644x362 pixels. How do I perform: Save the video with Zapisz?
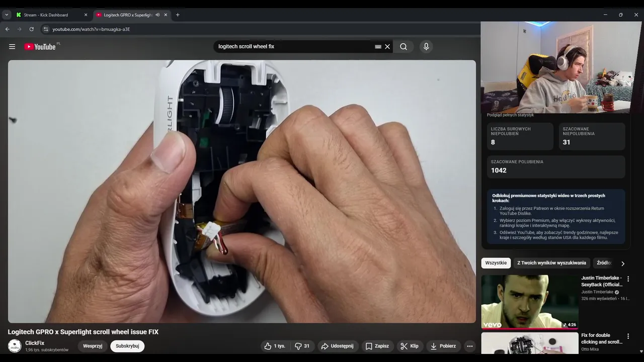[377, 346]
